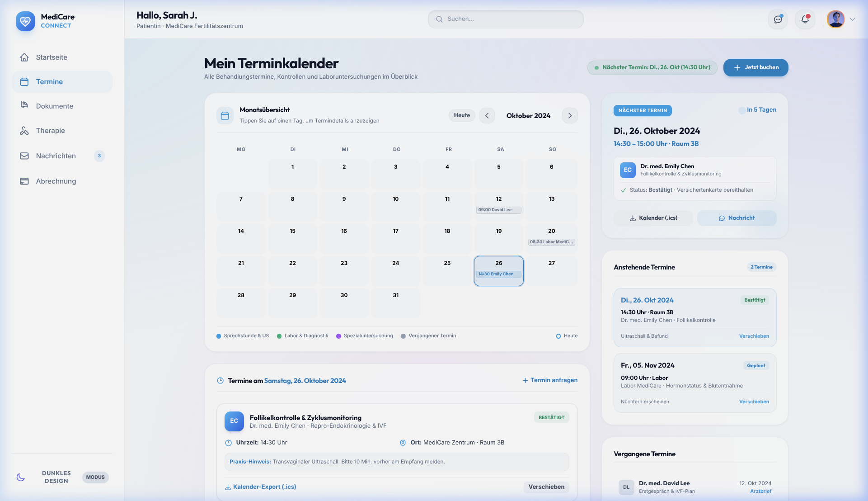This screenshot has width=868, height=501.
Task: Click Verschieben in the appointment detail card
Action: click(546, 487)
